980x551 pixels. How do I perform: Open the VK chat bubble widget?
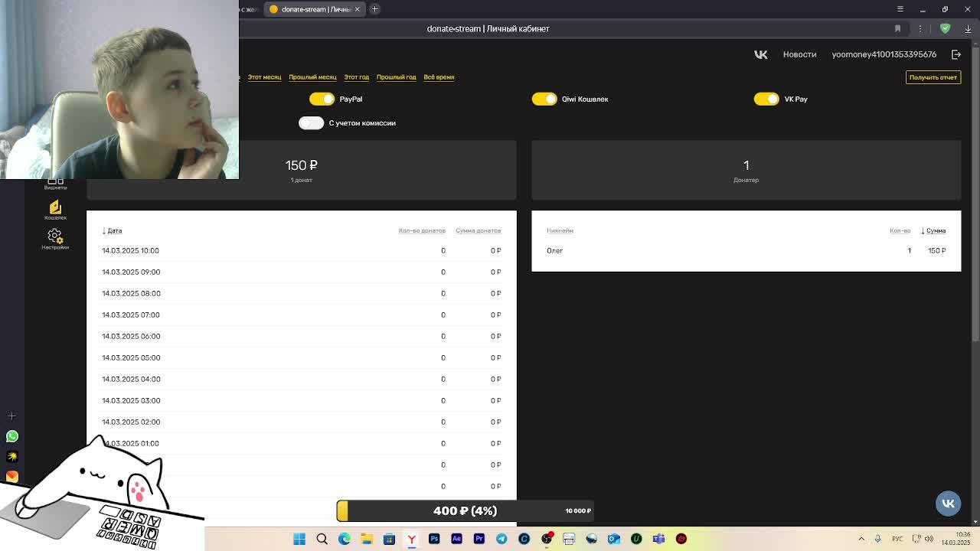948,503
